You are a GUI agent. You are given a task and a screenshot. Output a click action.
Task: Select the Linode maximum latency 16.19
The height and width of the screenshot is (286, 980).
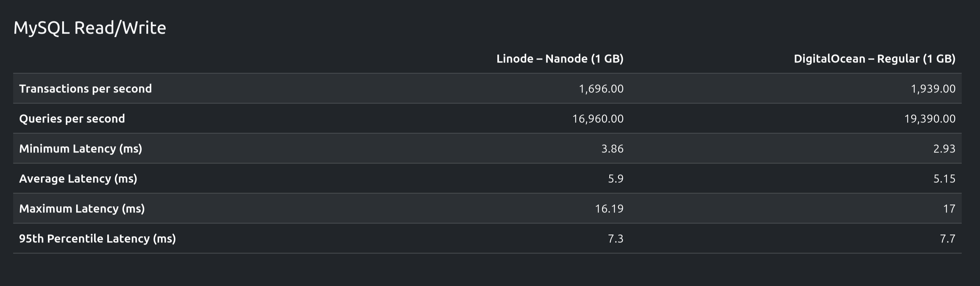point(609,208)
